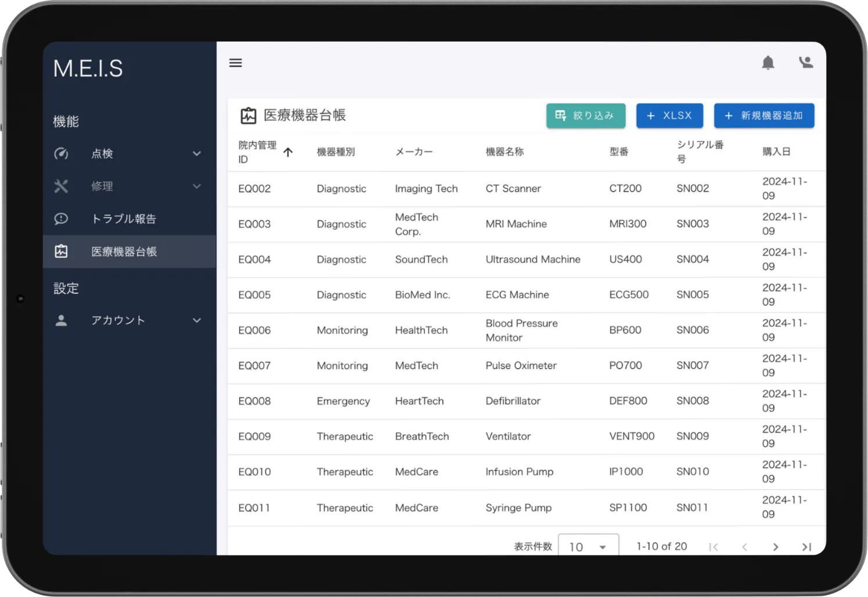
Task: Click the 点検 gauge icon in sidebar
Action: (61, 154)
